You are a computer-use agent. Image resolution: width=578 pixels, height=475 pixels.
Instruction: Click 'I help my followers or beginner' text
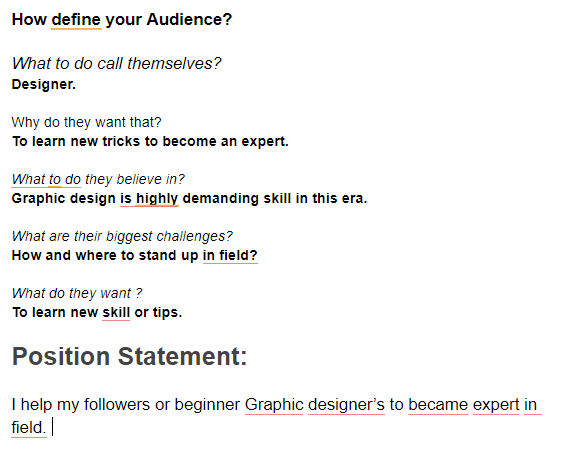tap(126, 405)
